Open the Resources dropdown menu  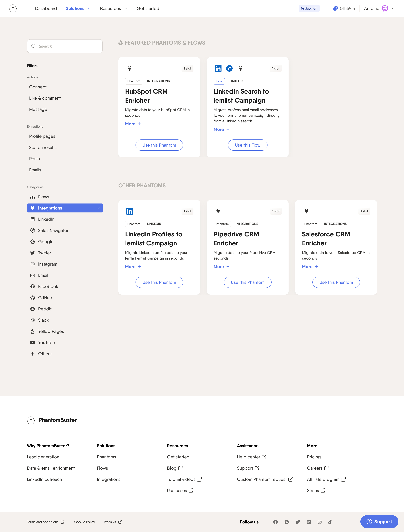[x=114, y=8]
